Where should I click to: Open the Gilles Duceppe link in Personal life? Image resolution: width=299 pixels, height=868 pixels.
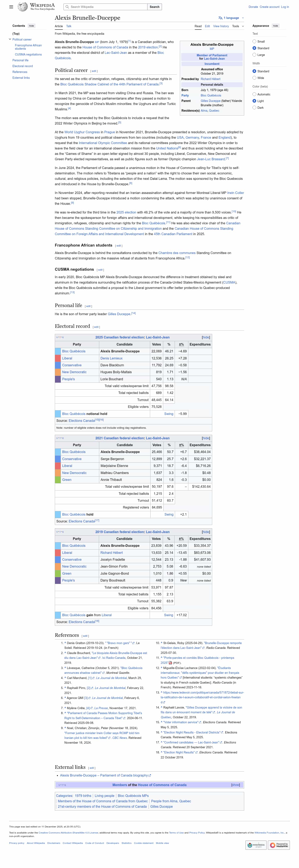click(119, 314)
